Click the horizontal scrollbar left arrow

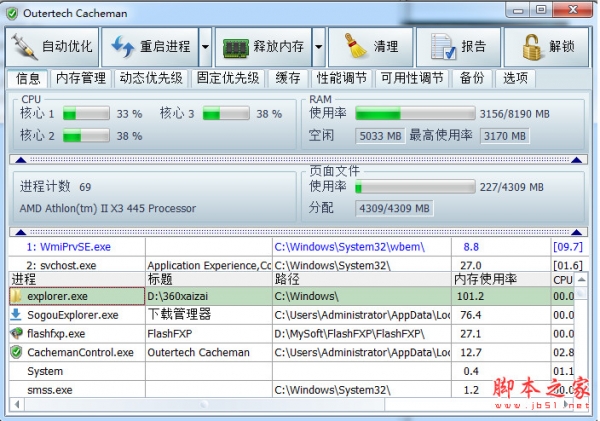point(16,404)
